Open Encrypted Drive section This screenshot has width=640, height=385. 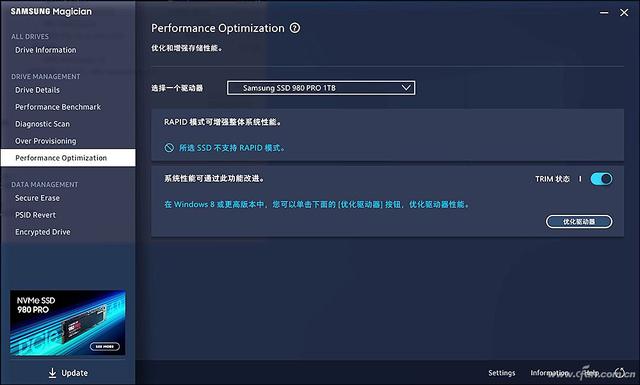point(43,232)
